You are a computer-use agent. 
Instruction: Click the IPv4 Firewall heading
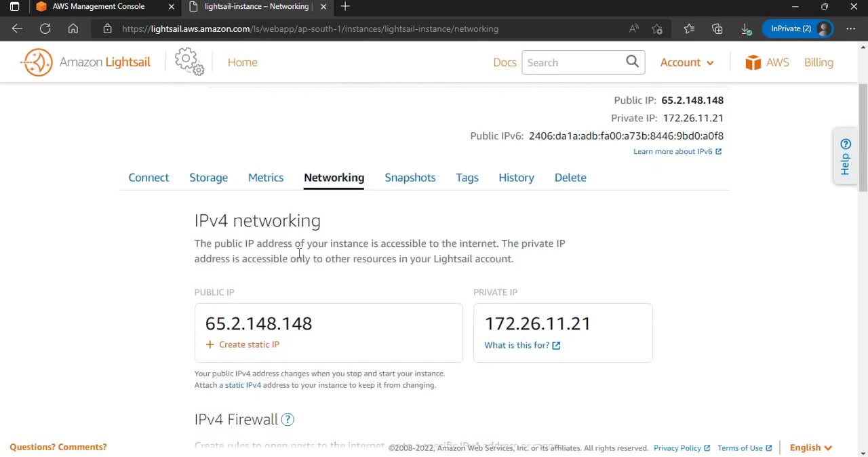236,420
